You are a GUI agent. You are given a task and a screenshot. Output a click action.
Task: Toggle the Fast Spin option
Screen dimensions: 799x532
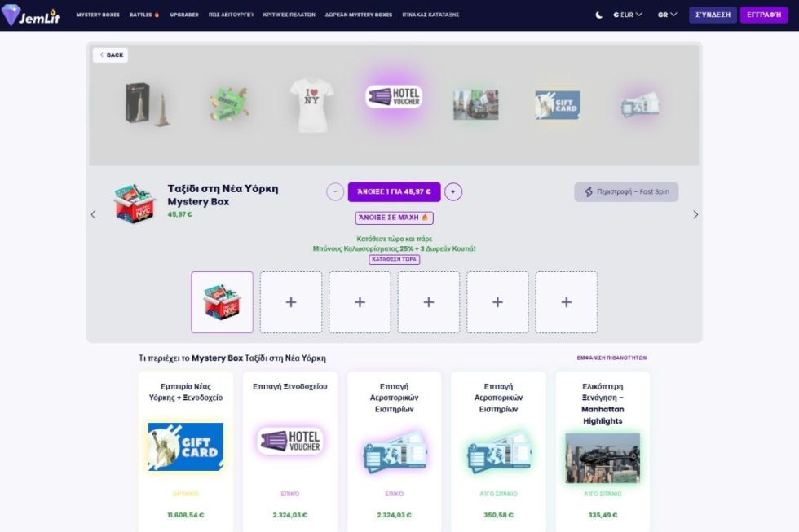tap(626, 192)
